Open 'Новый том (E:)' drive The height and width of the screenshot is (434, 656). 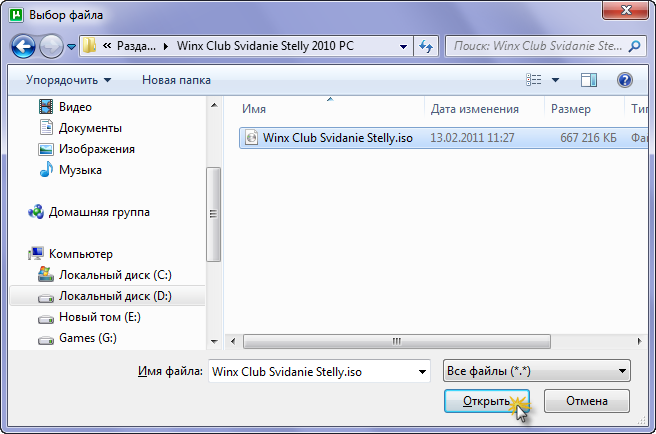[x=100, y=317]
